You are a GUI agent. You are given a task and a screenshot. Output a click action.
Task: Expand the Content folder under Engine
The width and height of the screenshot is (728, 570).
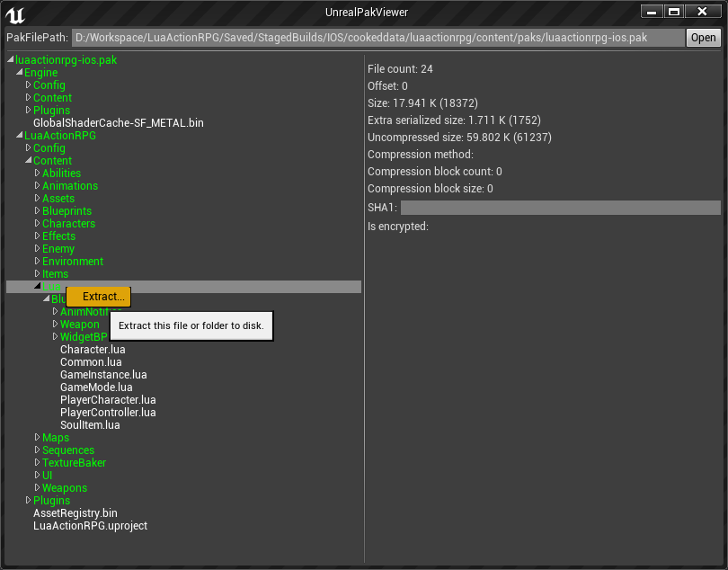[x=29, y=97]
